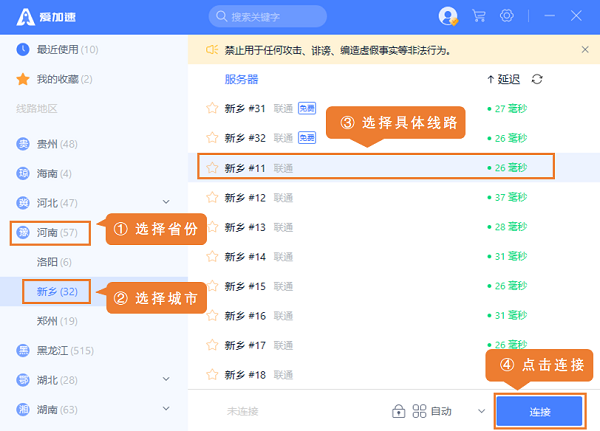
Task: Open 最近使用 (10) list
Action: (x=67, y=49)
